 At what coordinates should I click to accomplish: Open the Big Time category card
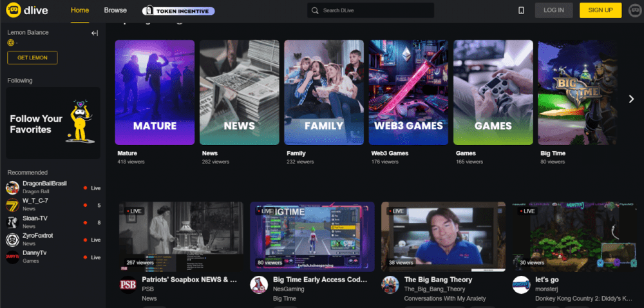[x=578, y=92]
